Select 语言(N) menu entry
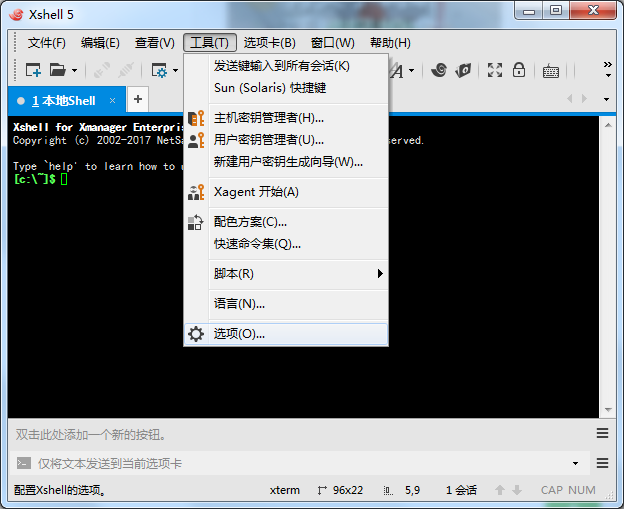 click(x=286, y=304)
